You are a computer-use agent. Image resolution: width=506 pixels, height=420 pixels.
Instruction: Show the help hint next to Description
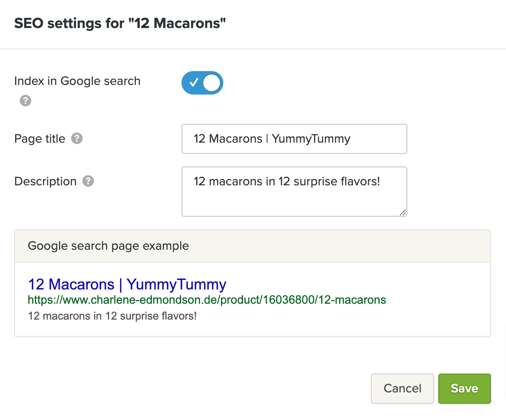[88, 181]
